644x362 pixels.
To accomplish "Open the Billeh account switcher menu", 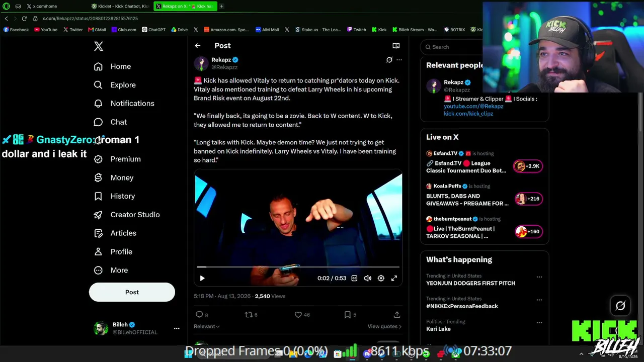I will [177, 328].
